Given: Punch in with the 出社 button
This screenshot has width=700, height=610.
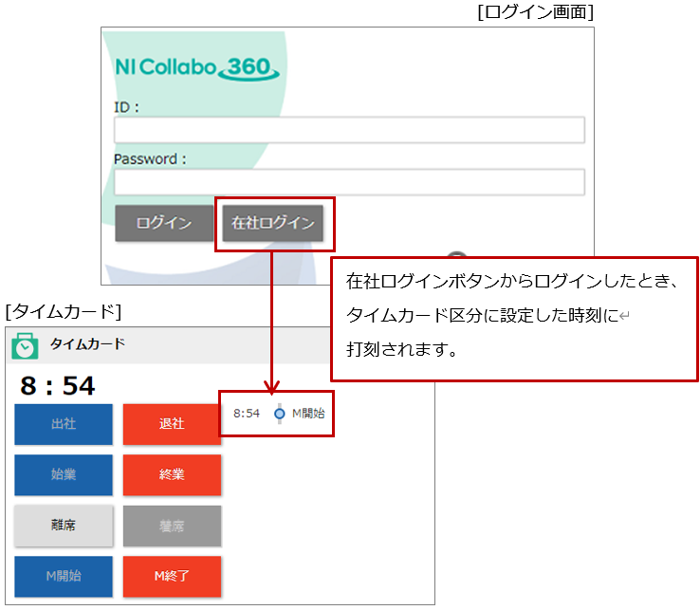Looking at the screenshot, I should click(64, 424).
